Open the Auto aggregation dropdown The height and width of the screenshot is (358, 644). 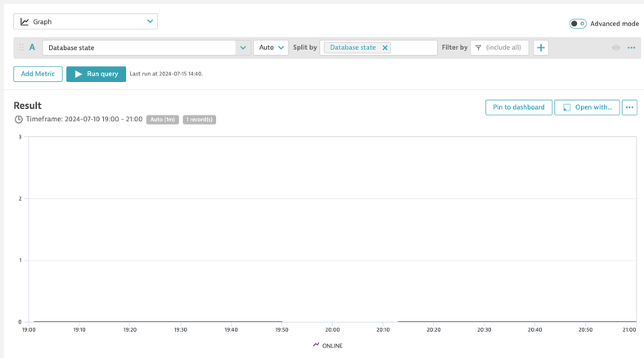tap(271, 48)
